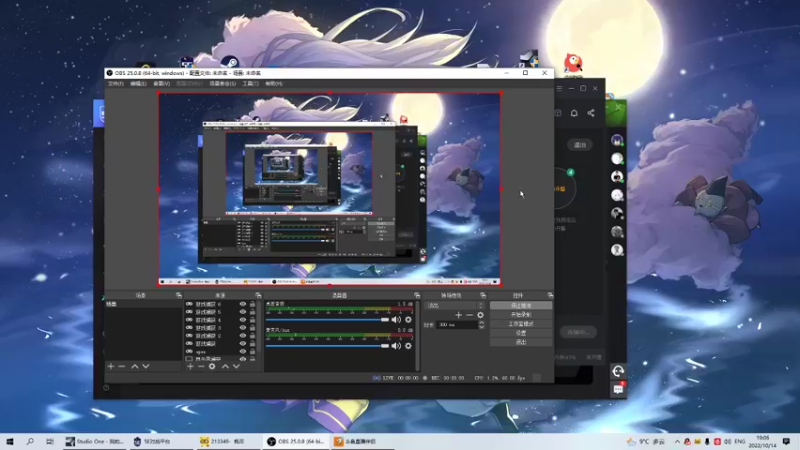Open 桌面音频 audio settings gear
Screen dimensions: 800x450
tap(408, 319)
